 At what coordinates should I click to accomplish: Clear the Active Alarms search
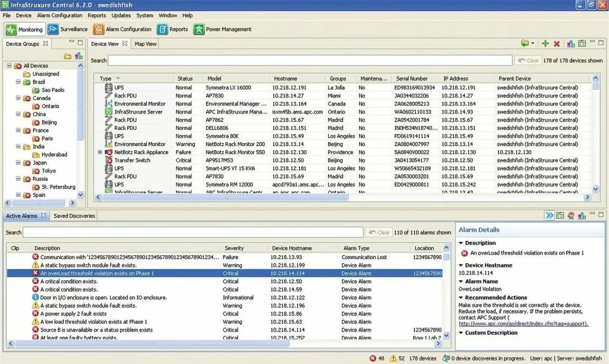[379, 232]
